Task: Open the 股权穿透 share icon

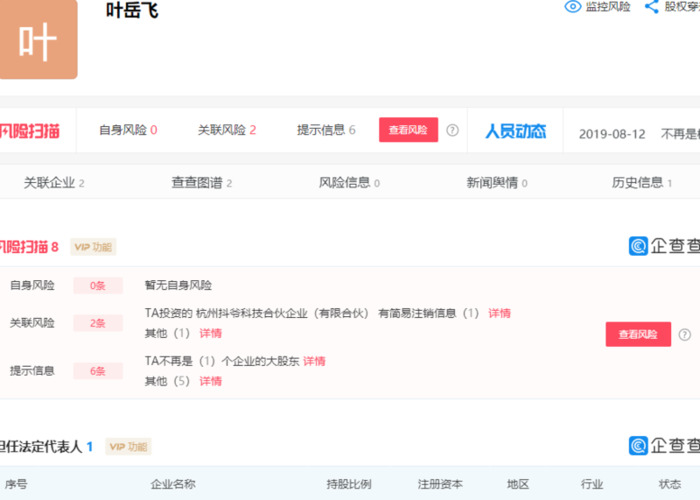Action: tap(652, 7)
